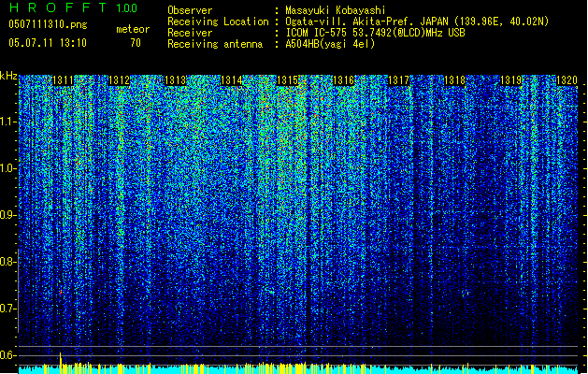Click the 1313 time marker
Image resolution: width=588 pixels, height=374 pixels.
coord(176,80)
